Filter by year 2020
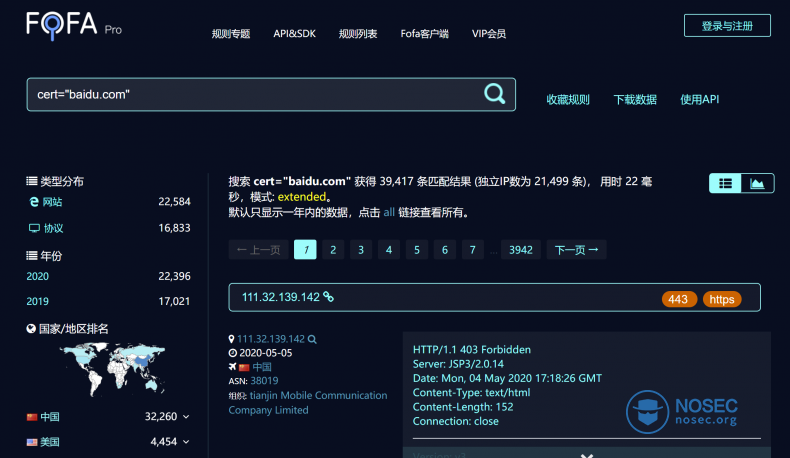This screenshot has width=790, height=458. [x=37, y=276]
